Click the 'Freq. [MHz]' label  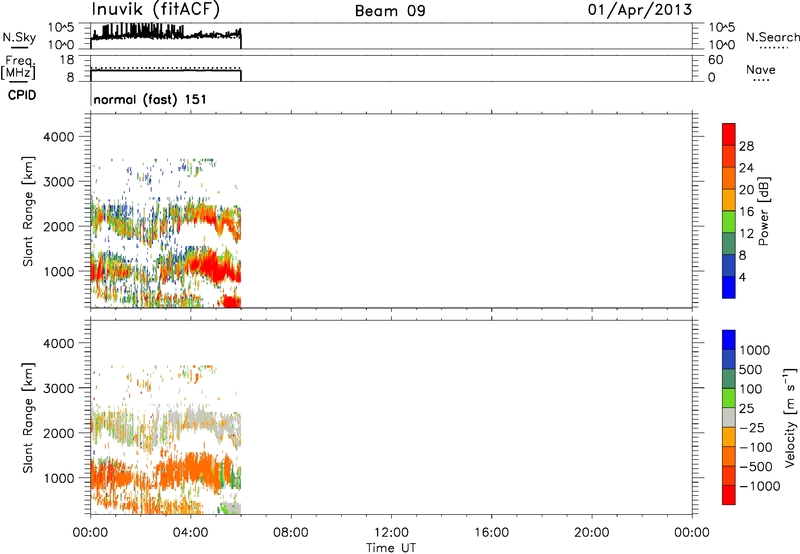point(18,68)
